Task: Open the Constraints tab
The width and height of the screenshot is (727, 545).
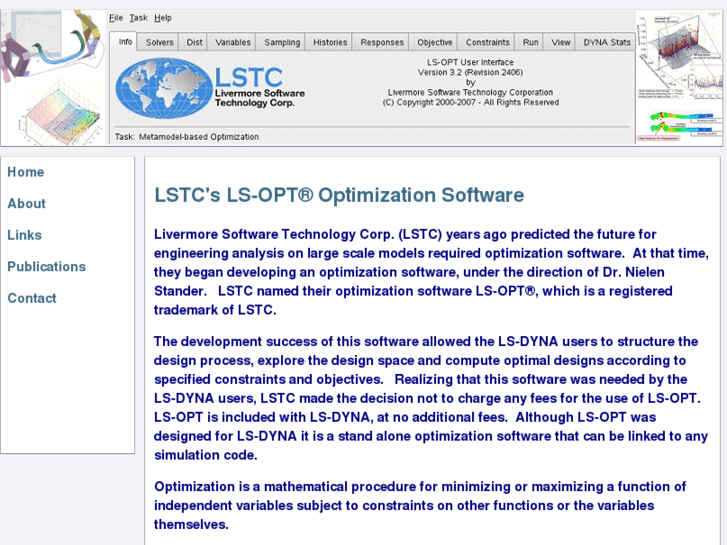Action: click(x=487, y=42)
